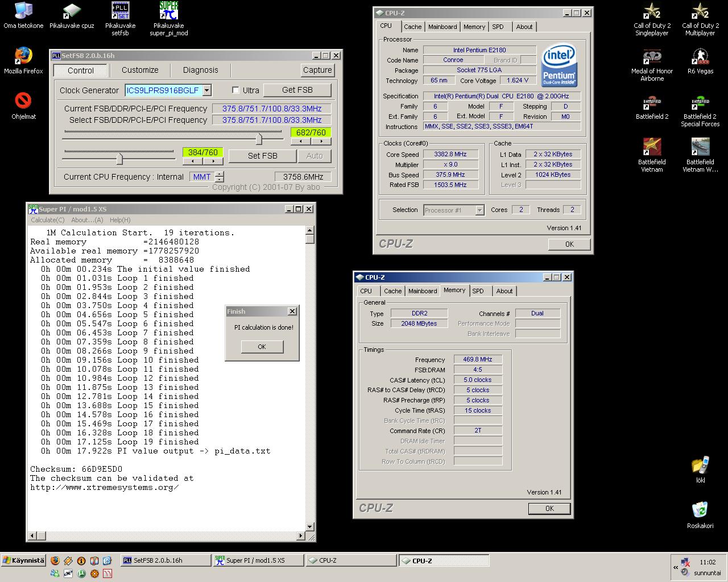
Task: Open the Roskakori recycle bin
Action: click(700, 515)
